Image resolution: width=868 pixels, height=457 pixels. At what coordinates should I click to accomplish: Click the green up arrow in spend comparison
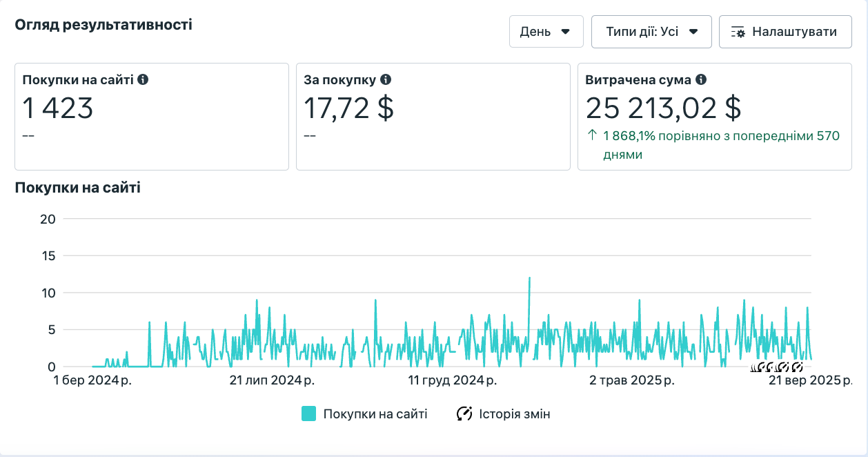591,136
